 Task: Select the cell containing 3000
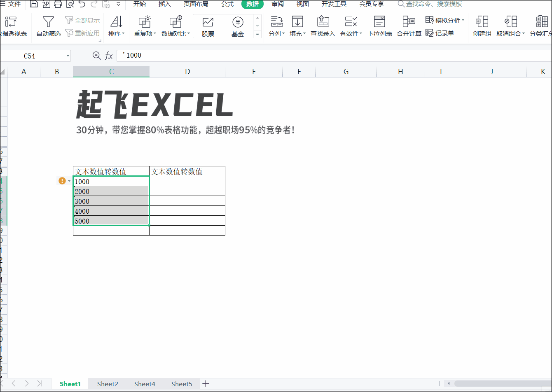coord(111,201)
